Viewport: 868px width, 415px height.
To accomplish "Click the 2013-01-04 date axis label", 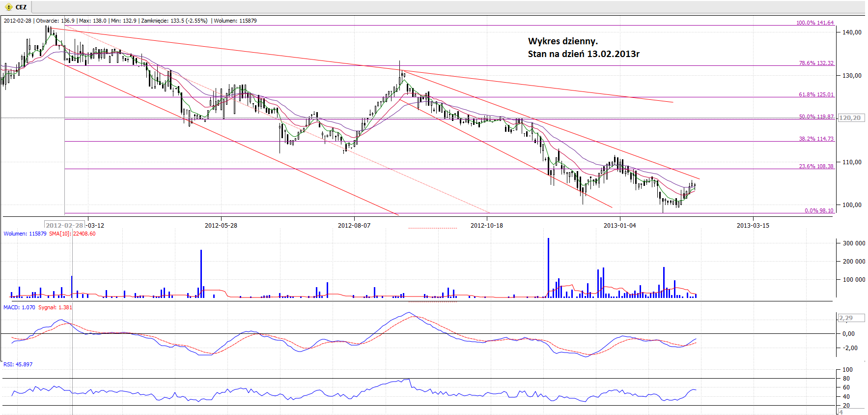I will tap(620, 226).
